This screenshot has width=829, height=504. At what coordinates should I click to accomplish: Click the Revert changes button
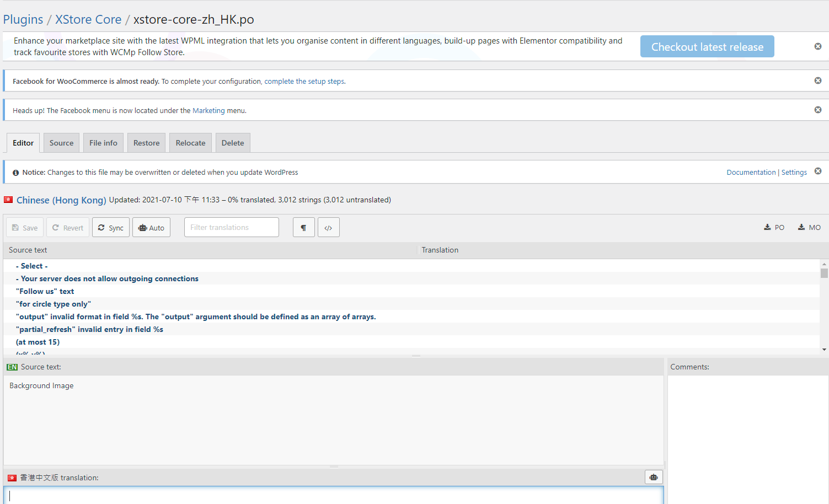68,228
